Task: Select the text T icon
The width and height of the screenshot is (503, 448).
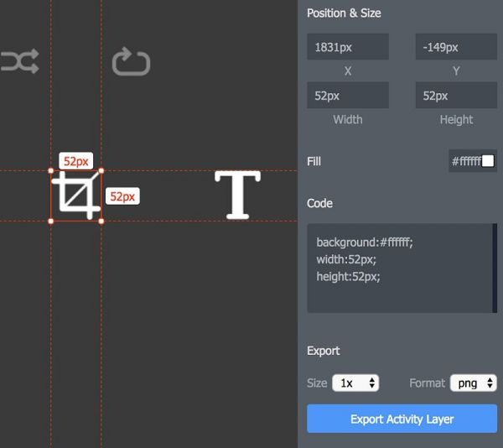Action: [238, 195]
